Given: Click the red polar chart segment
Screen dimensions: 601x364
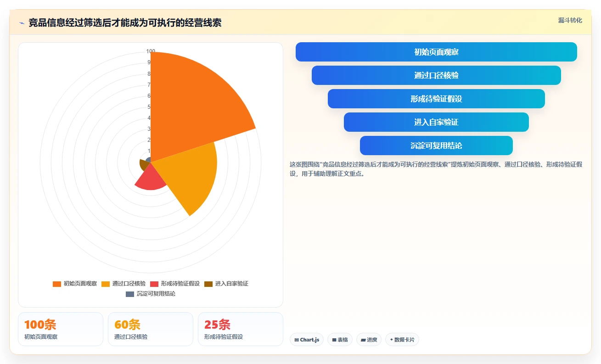Looking at the screenshot, I should [150, 179].
